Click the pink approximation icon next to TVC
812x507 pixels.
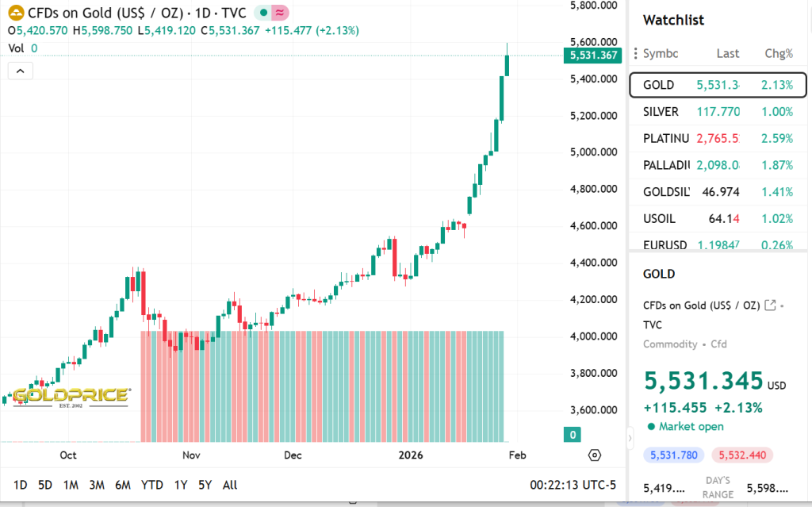coord(279,13)
